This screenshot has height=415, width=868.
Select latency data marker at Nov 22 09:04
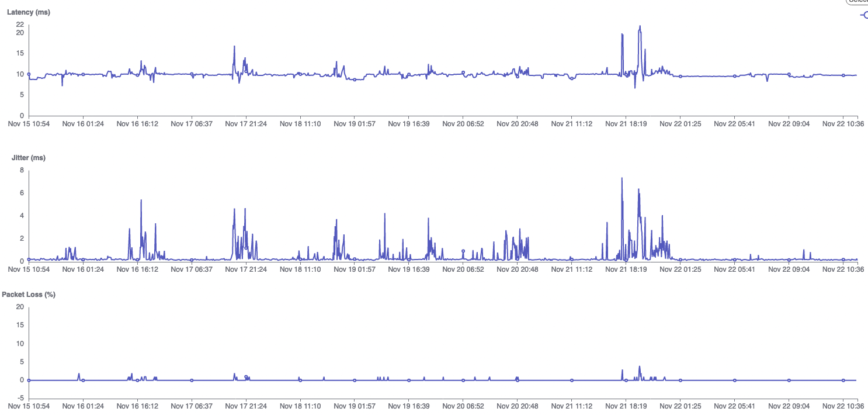click(789, 75)
